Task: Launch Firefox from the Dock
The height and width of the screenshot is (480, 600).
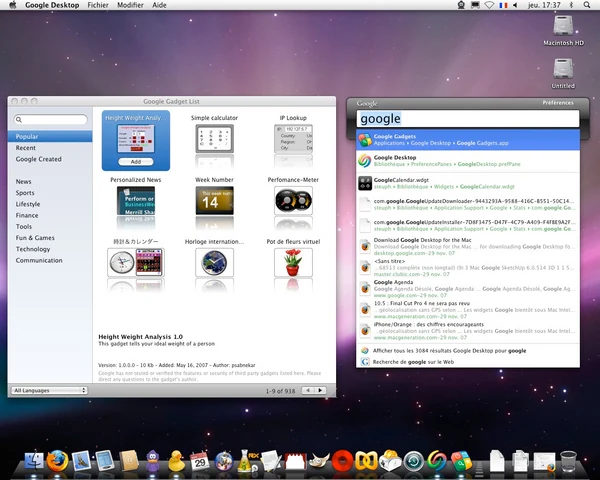Action: pos(57,460)
